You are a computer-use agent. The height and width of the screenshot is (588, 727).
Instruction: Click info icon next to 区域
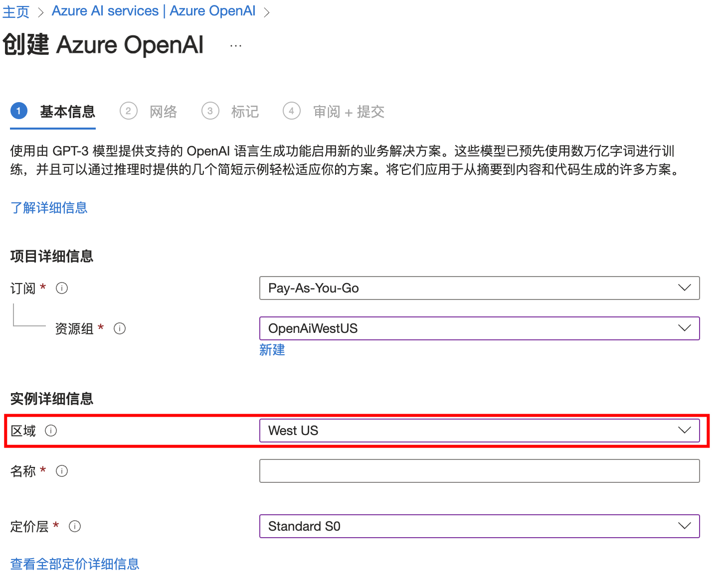pos(51,431)
